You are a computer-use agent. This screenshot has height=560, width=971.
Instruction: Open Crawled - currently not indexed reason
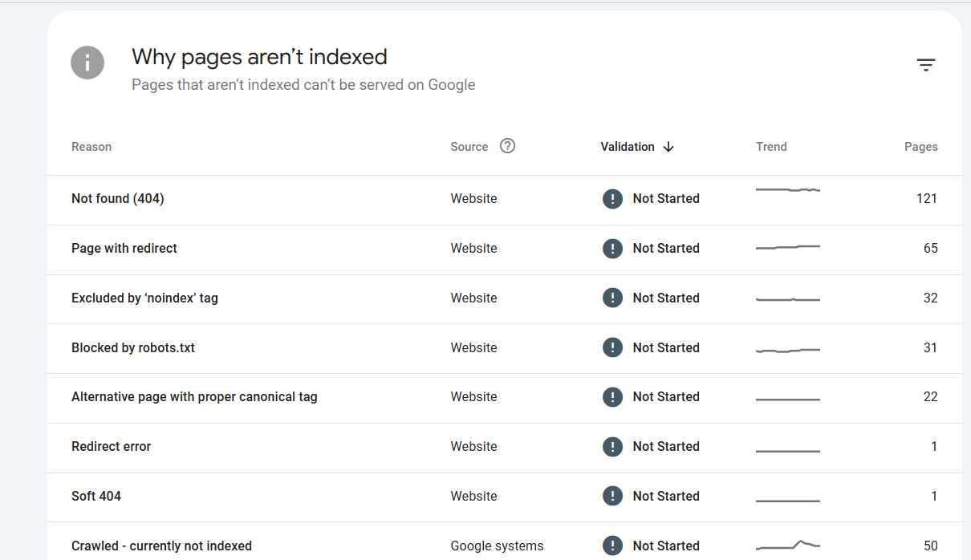(161, 546)
